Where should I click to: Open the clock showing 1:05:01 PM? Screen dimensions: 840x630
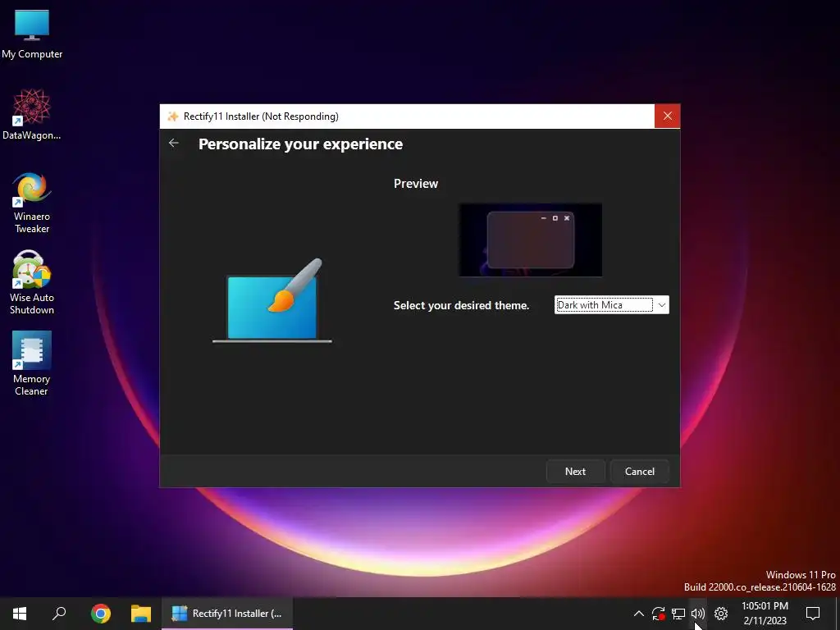coord(765,614)
